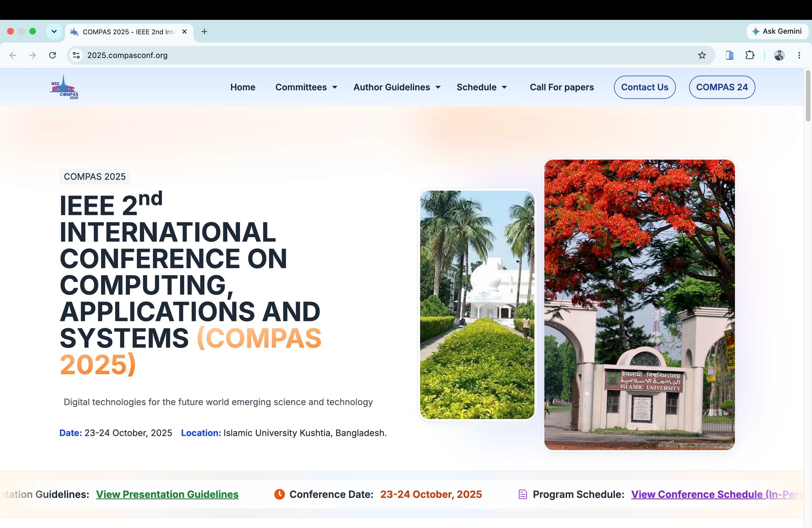The width and height of the screenshot is (812, 528).
Task: Open the tab search chevron dropdown
Action: pyautogui.click(x=54, y=32)
